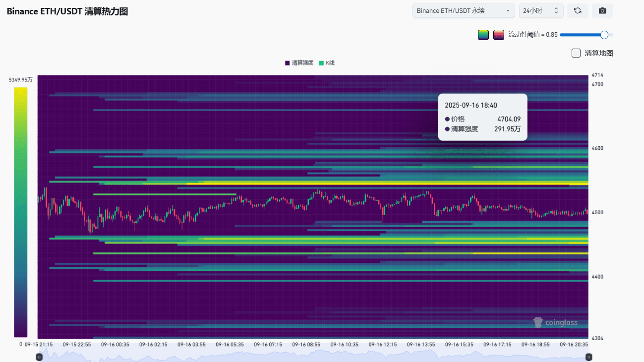The image size is (644, 362).
Task: Click the 09-16 08:55 time axis label
Action: coord(306,344)
